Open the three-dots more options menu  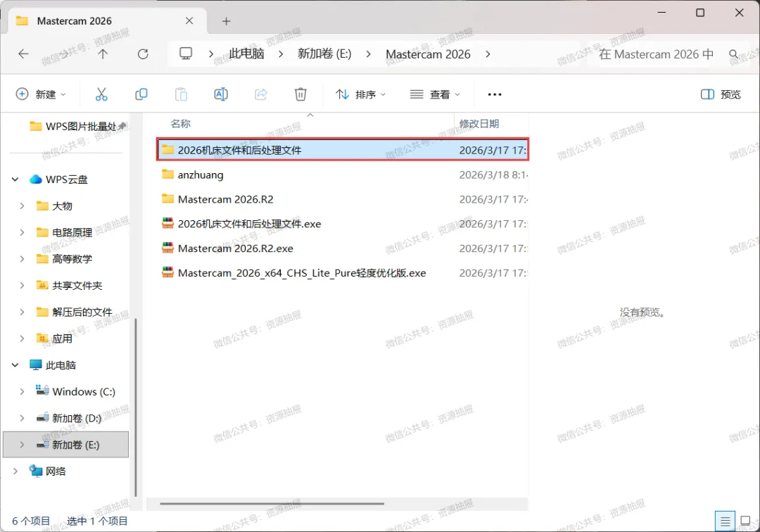[x=495, y=94]
